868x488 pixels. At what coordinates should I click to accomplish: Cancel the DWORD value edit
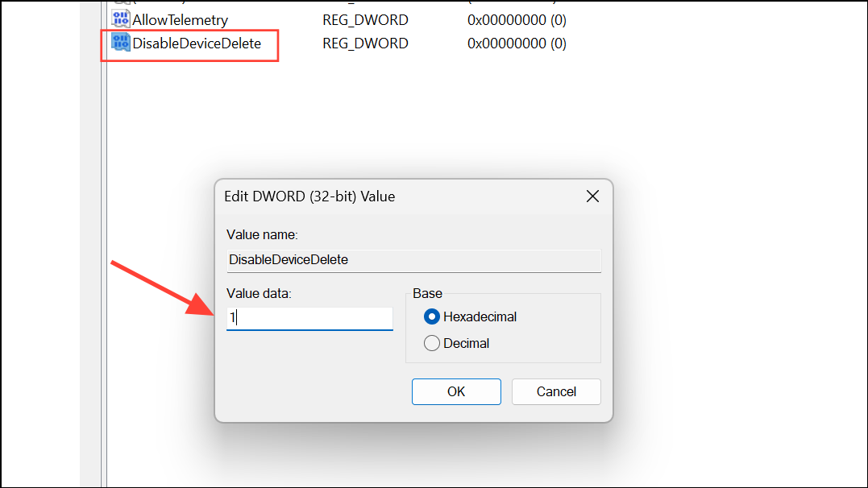[x=555, y=391]
